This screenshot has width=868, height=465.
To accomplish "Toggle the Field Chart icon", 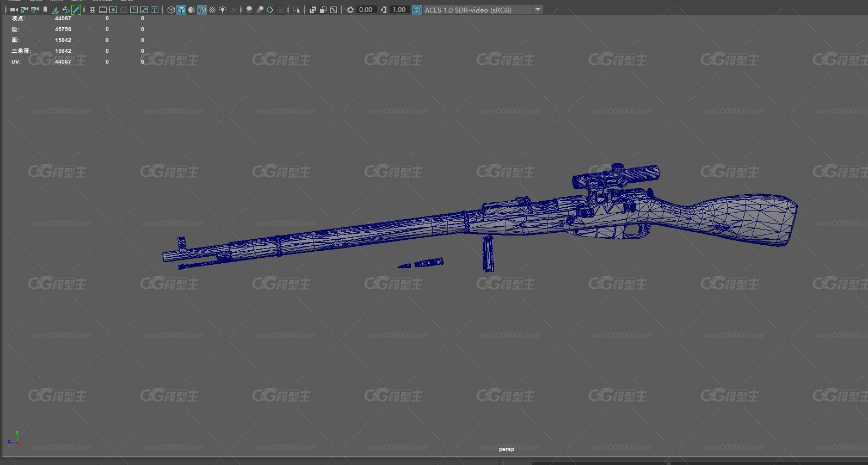I will [x=133, y=10].
